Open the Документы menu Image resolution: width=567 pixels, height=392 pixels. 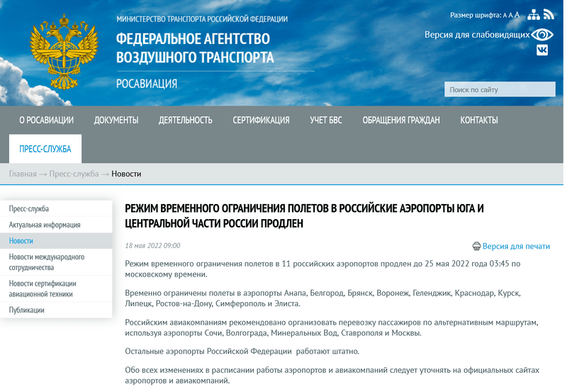(x=116, y=120)
